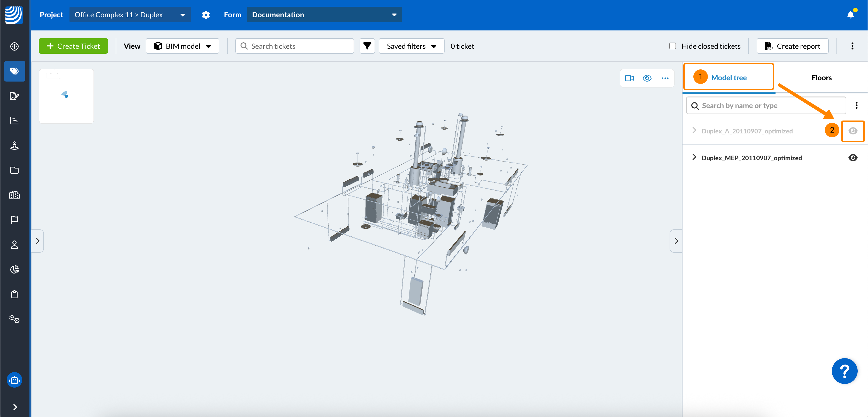Open the Saved filters dropdown
Viewport: 868px width, 417px height.
411,46
